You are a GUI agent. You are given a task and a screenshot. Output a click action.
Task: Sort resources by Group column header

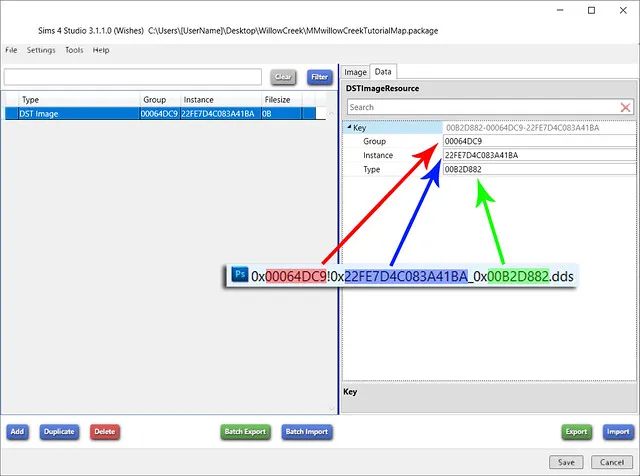point(160,100)
